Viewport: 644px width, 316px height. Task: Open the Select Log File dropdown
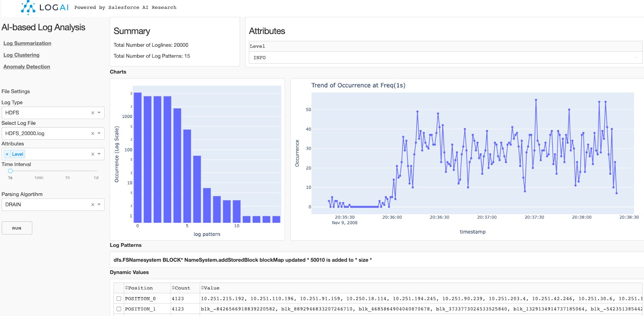click(x=99, y=133)
